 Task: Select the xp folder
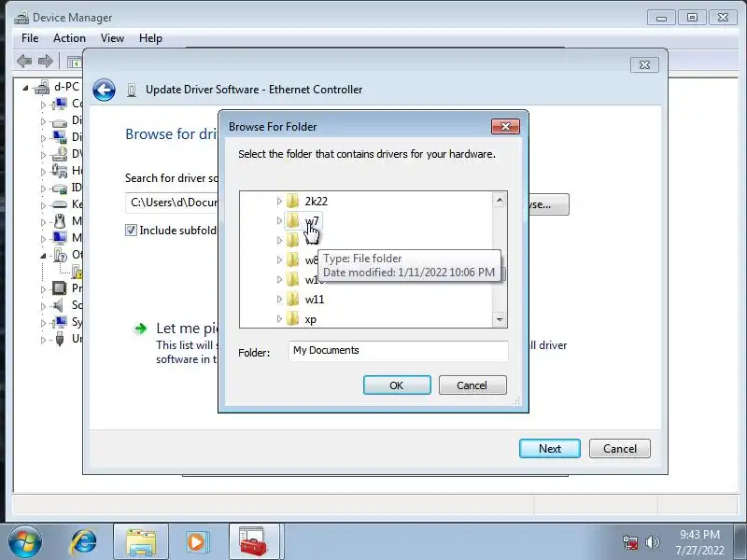coord(310,319)
